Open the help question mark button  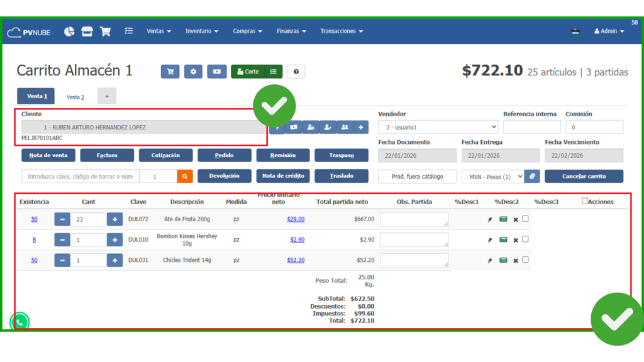(x=296, y=72)
